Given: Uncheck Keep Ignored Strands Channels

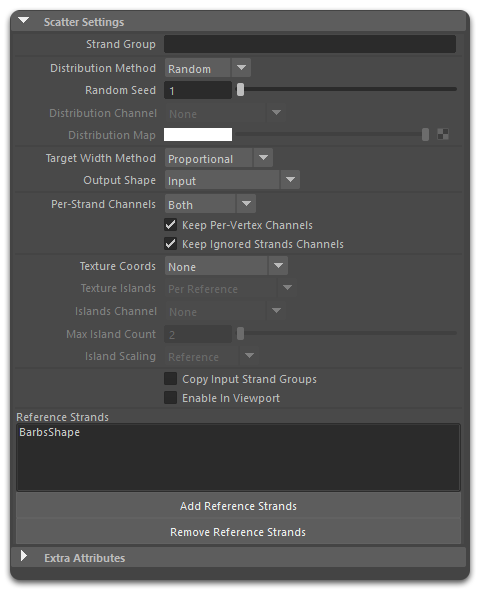Looking at the screenshot, I should click(x=170, y=244).
